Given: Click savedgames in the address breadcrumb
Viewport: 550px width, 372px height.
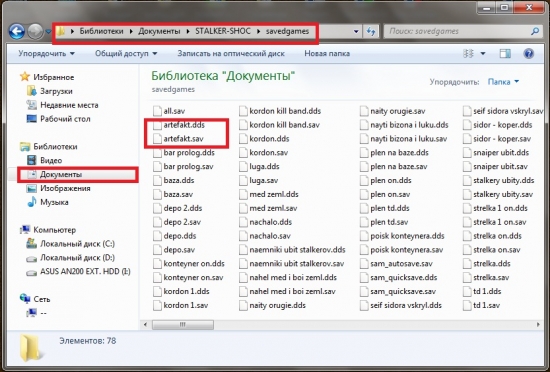Looking at the screenshot, I should click(287, 31).
